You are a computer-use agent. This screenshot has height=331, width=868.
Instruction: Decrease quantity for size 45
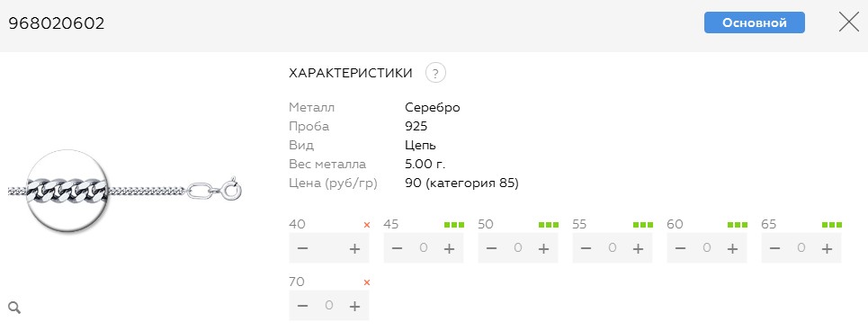(397, 248)
